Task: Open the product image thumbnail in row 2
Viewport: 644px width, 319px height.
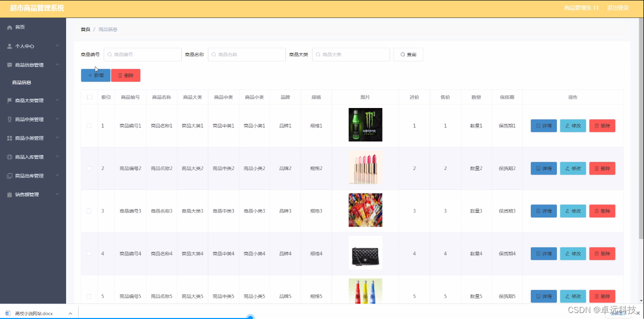Action: pos(365,168)
